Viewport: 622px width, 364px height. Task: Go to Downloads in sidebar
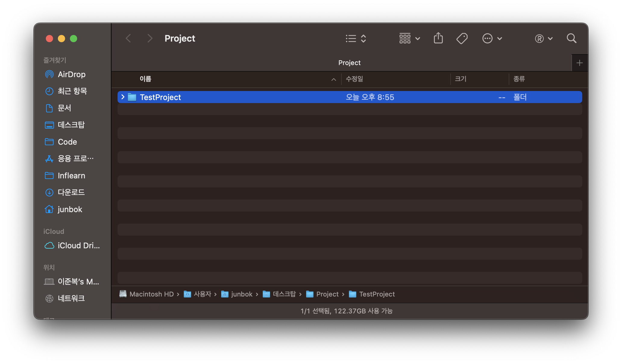coord(71,192)
